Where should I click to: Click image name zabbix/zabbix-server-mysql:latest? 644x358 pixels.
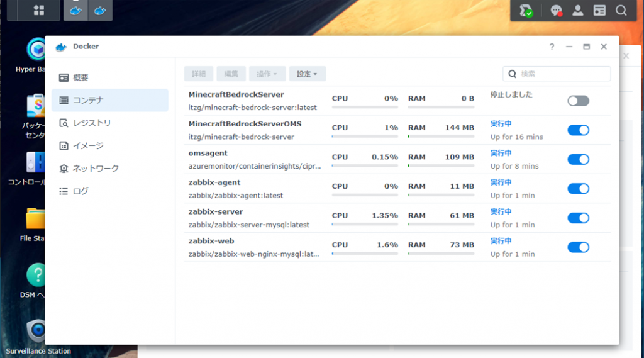click(249, 225)
